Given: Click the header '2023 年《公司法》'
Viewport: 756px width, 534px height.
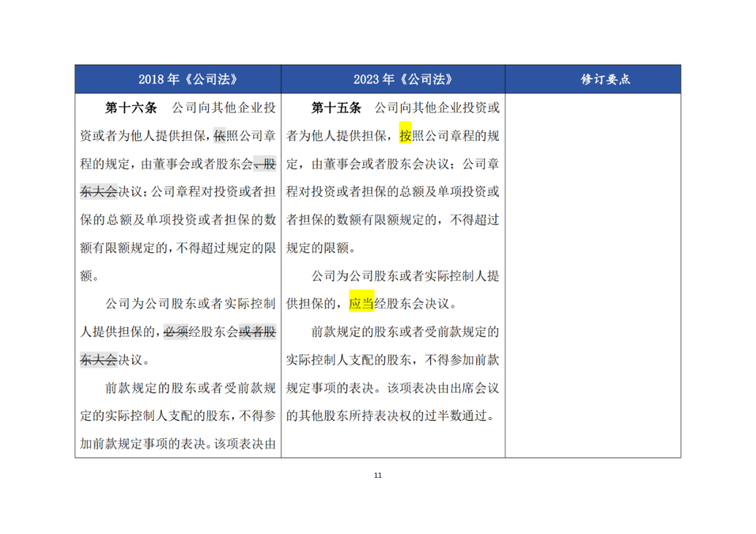Looking at the screenshot, I should 402,80.
